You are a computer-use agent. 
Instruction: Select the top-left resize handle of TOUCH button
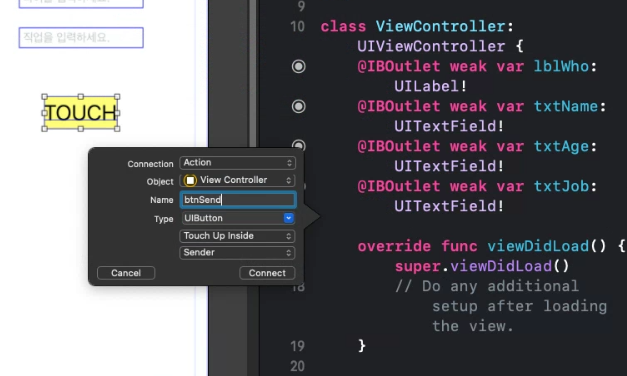(x=44, y=97)
